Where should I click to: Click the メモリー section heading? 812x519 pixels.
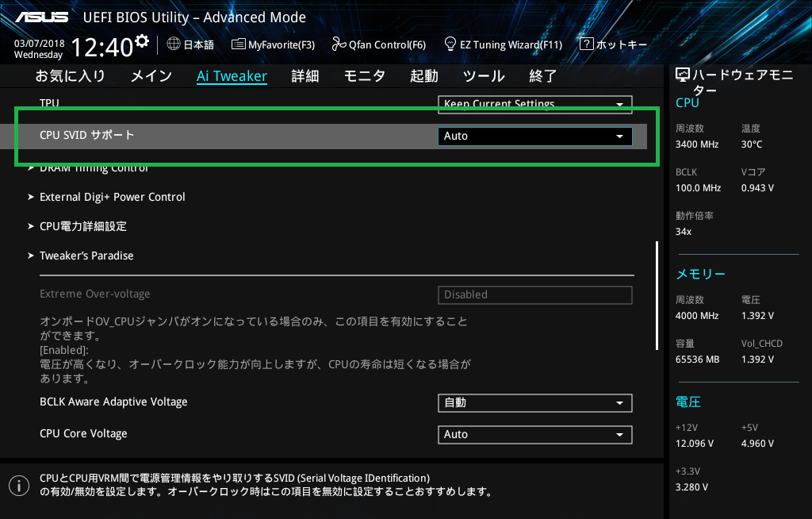click(x=701, y=274)
